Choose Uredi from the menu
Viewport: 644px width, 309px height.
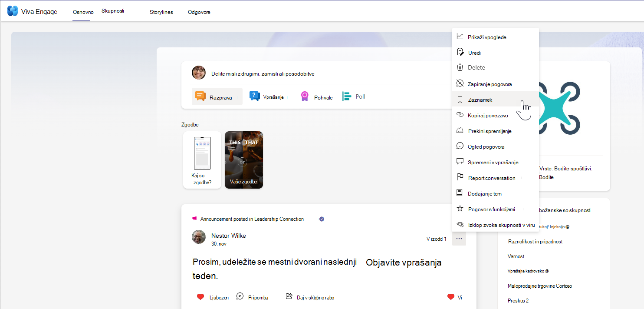(x=495, y=53)
